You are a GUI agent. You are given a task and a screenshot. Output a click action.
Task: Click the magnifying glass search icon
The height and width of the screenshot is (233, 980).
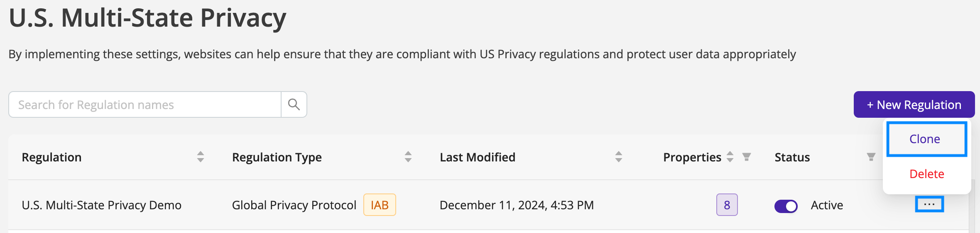[x=294, y=104]
